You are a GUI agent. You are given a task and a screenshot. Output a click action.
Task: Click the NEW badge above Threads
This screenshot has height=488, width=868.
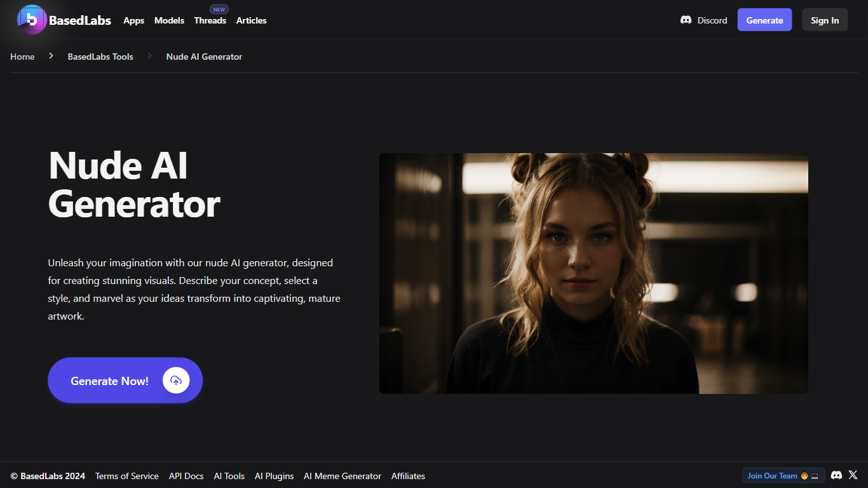(219, 10)
